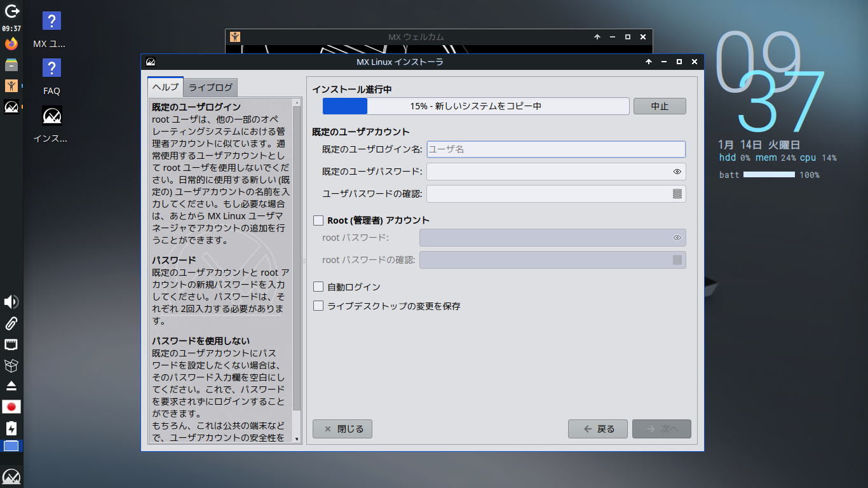868x488 pixels.
Task: Click the splitter handle beside help panel
Action: point(304,261)
